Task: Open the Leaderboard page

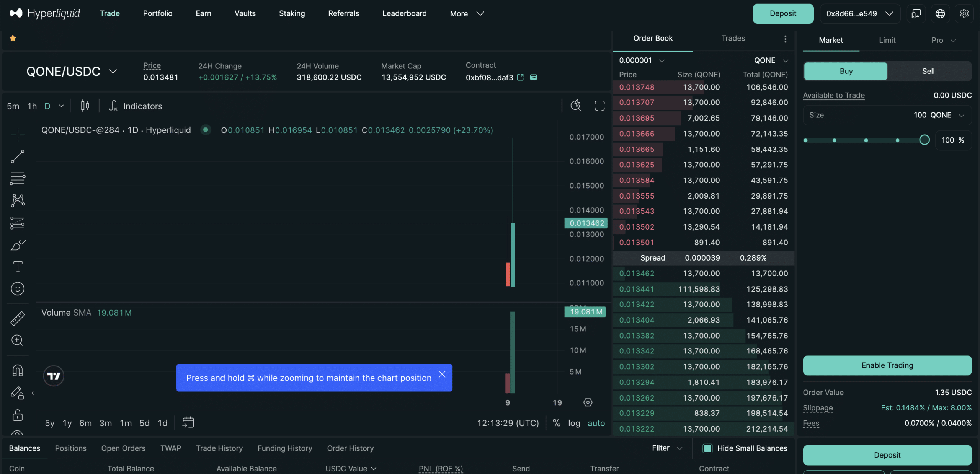Action: point(404,13)
